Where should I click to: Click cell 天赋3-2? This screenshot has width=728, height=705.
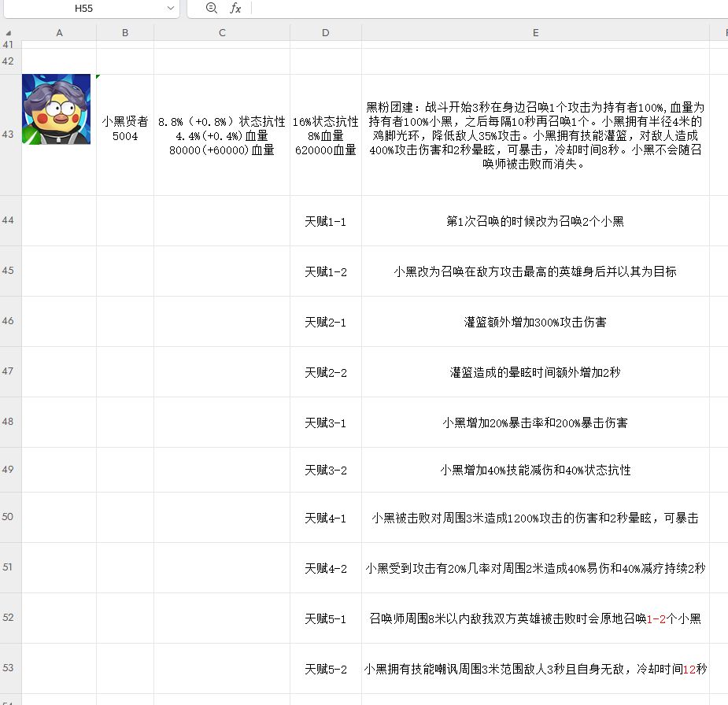pos(326,470)
